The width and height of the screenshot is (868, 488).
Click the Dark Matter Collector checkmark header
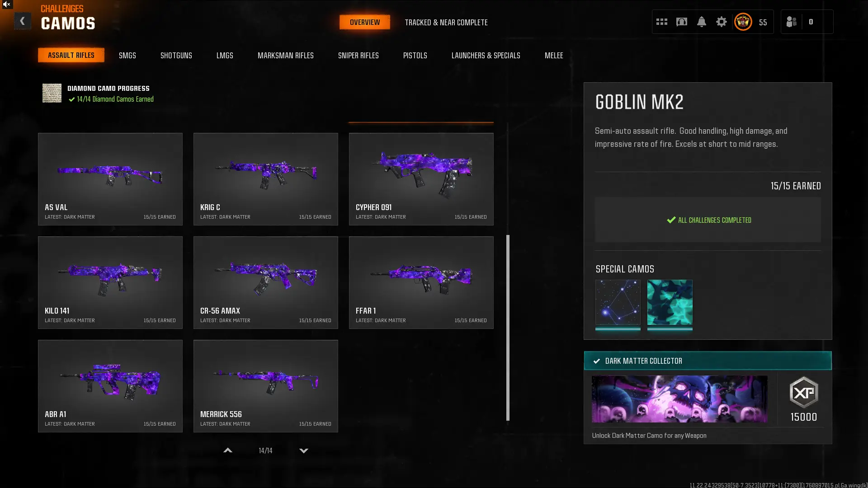tap(708, 361)
